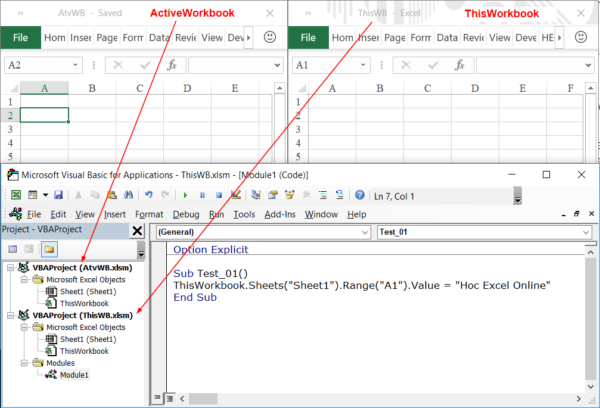The height and width of the screenshot is (408, 600).
Task: Click the Undo icon in VBA toolbar
Action: pyautogui.click(x=149, y=196)
